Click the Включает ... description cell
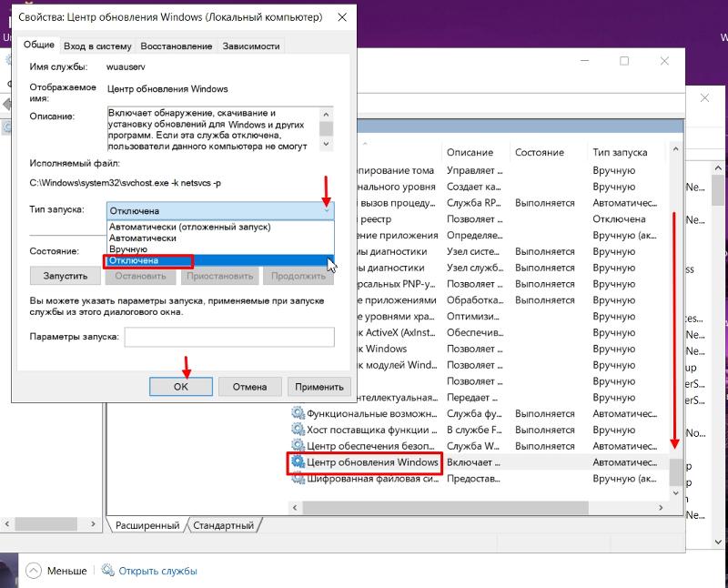Image resolution: width=728 pixels, height=588 pixels. [473, 462]
